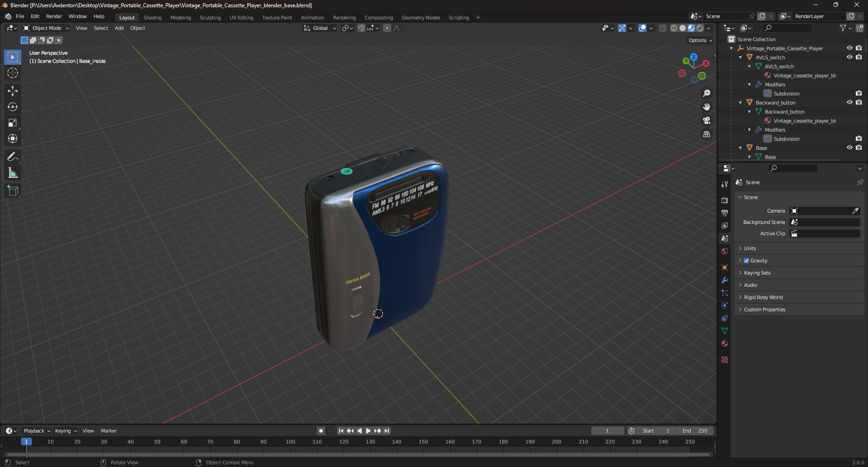Toggle snapping magnet in header
The height and width of the screenshot is (467, 868).
[x=361, y=28]
